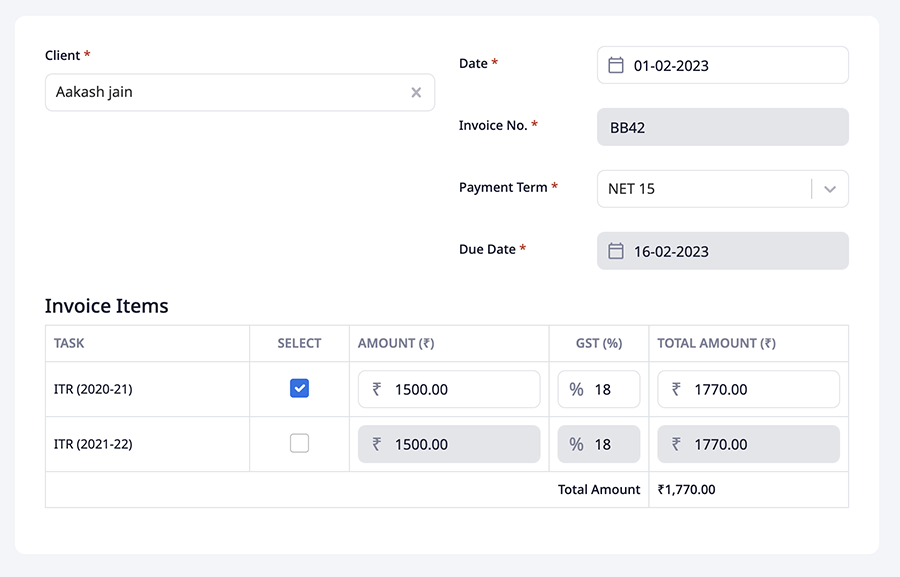Click the Invoice No. field BB42

pos(722,127)
